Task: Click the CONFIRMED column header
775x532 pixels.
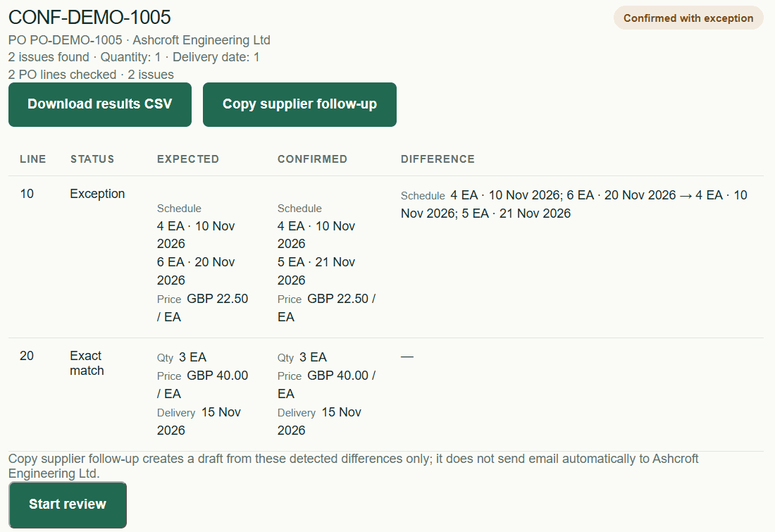Action: pos(312,159)
